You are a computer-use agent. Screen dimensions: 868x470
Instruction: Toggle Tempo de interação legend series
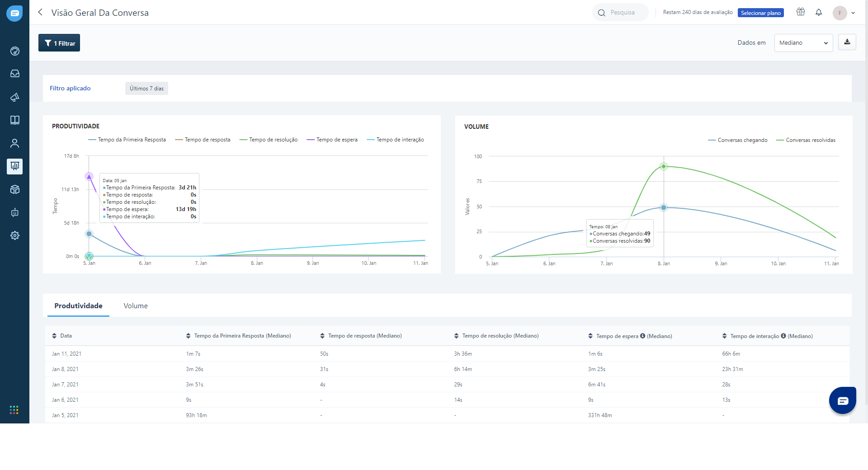(x=396, y=140)
